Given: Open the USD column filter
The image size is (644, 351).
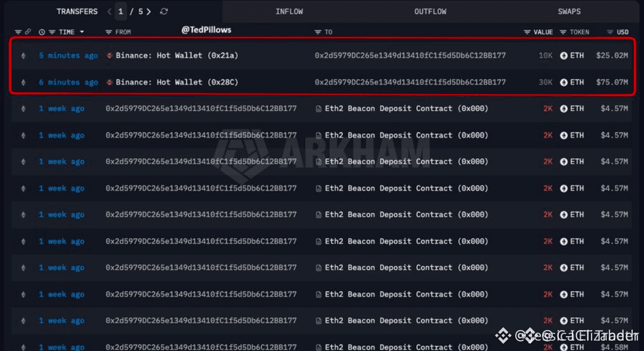Looking at the screenshot, I should click(610, 32).
